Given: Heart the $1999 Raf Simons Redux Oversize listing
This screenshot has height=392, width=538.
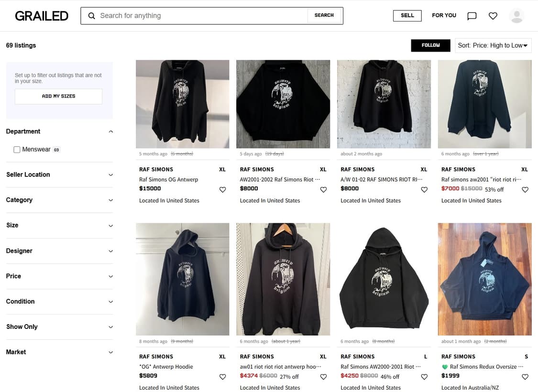Looking at the screenshot, I should (x=525, y=377).
